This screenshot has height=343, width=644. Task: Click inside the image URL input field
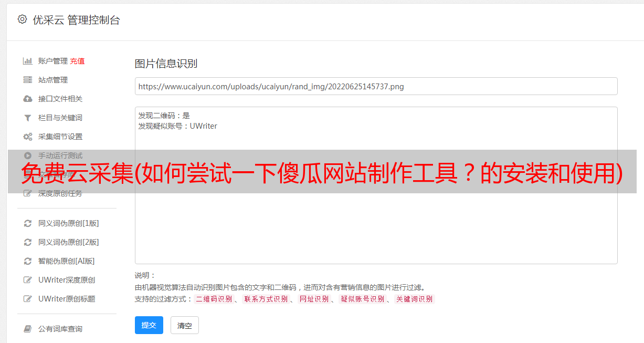(376, 86)
